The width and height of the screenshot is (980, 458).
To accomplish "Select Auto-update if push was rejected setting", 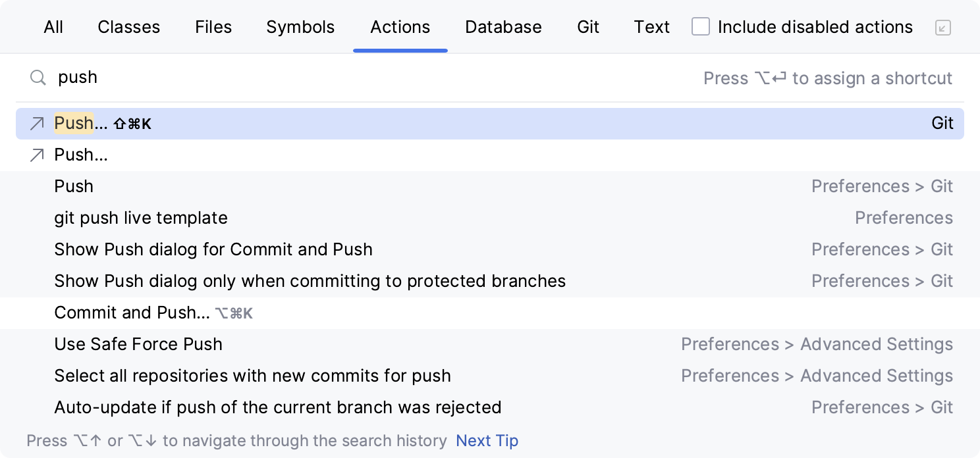I will (x=278, y=407).
